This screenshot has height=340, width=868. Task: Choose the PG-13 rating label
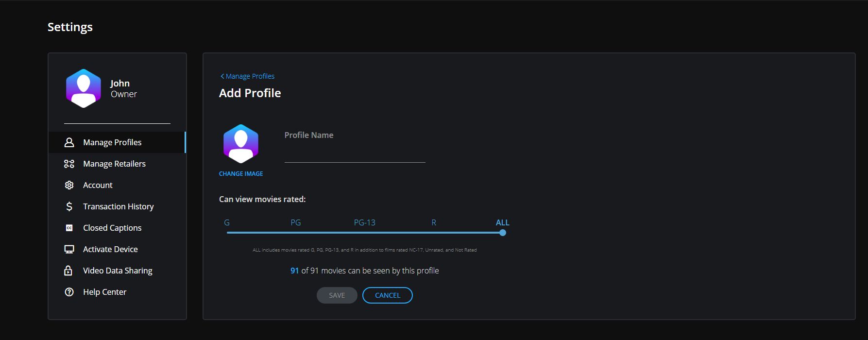coord(364,222)
